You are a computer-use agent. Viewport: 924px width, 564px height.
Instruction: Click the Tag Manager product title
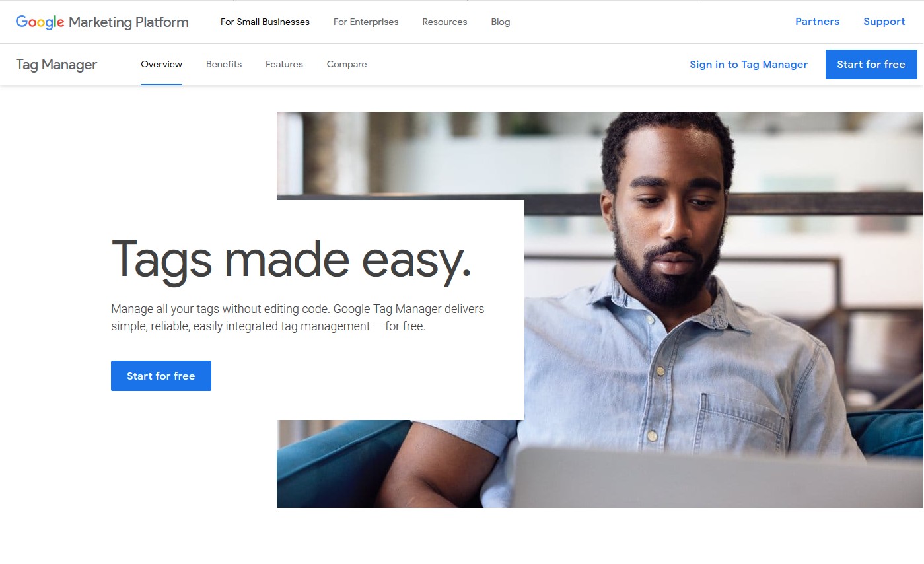[56, 65]
